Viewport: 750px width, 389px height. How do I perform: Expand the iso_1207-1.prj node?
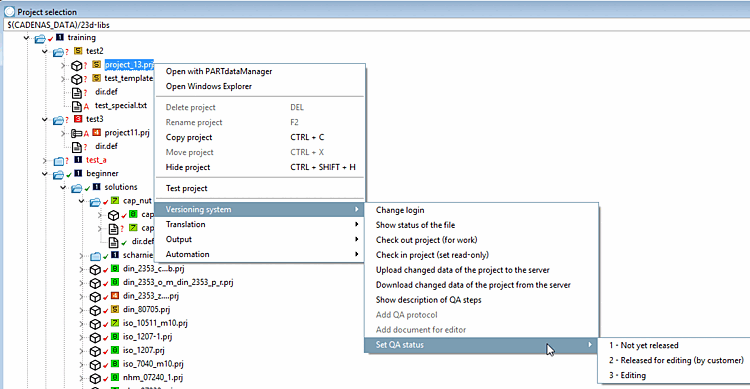(x=81, y=337)
